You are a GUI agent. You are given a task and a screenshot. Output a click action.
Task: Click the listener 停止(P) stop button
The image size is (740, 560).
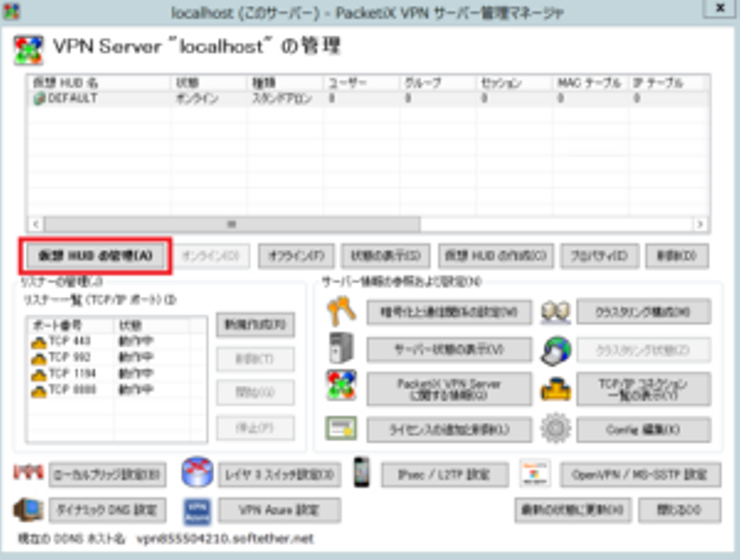[255, 428]
